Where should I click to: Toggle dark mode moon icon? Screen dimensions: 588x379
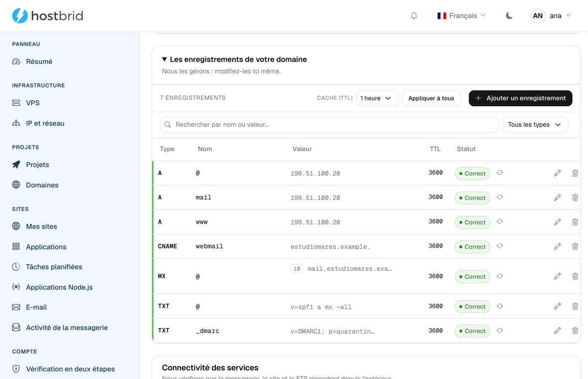point(509,16)
